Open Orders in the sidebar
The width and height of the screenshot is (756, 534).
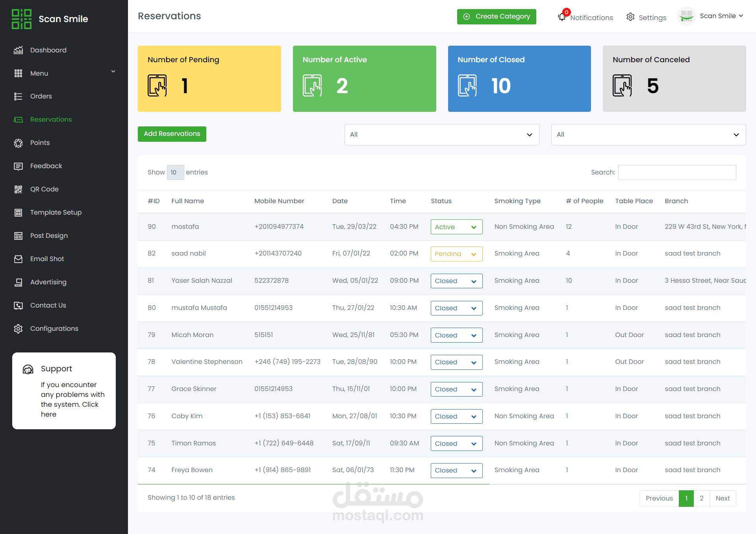41,96
